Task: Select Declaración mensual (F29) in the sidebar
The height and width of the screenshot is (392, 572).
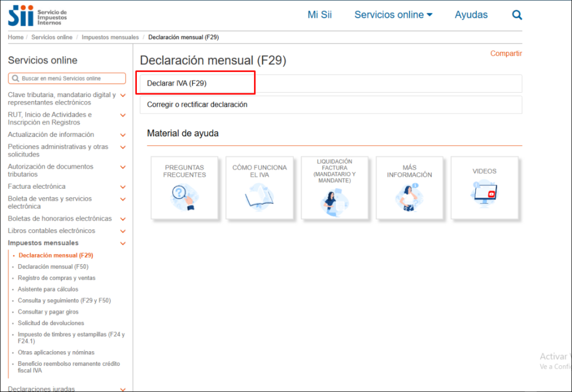Action: [x=56, y=255]
